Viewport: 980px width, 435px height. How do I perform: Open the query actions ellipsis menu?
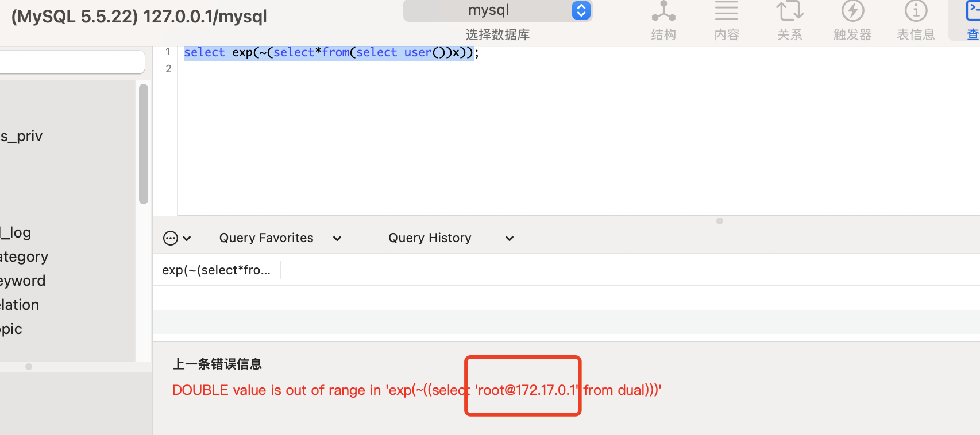(177, 238)
